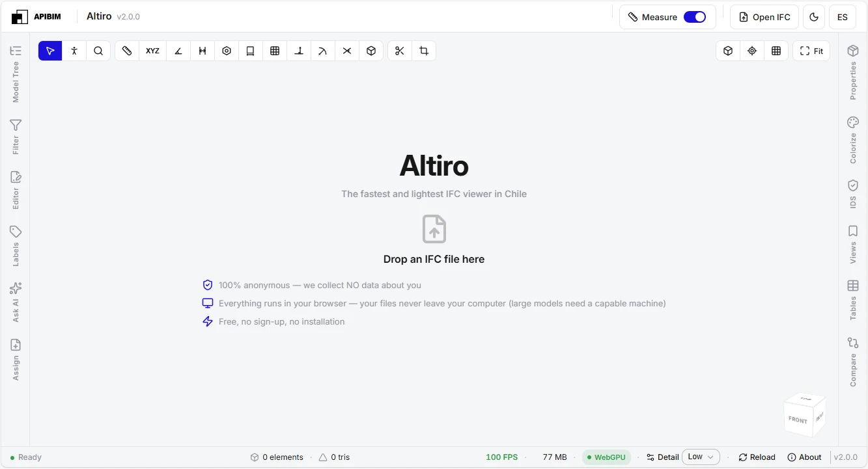
Task: Switch language with ES button
Action: (843, 17)
